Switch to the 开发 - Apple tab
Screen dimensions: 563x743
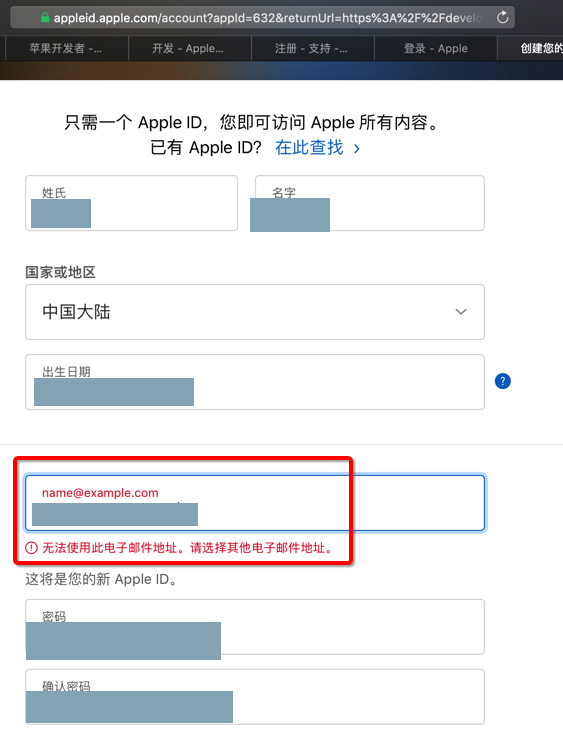[x=190, y=48]
